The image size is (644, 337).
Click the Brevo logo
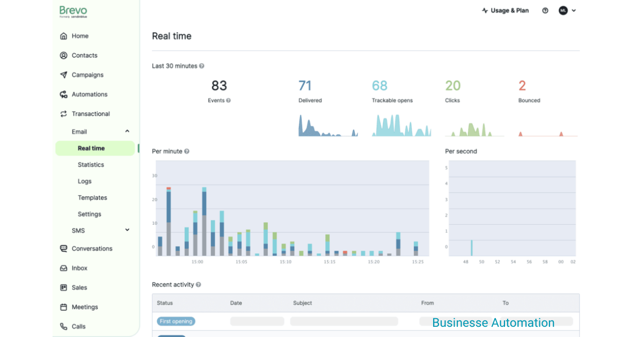73,11
